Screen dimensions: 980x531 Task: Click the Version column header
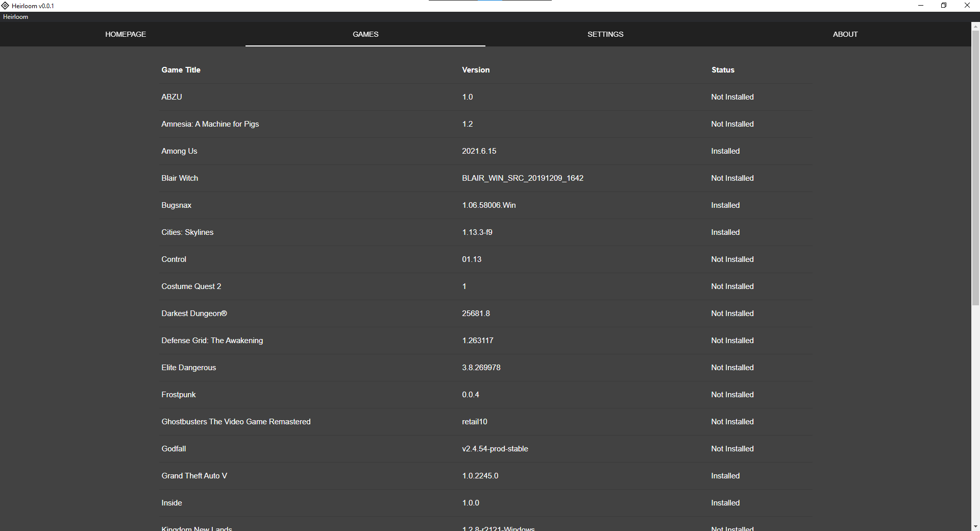[x=476, y=70]
